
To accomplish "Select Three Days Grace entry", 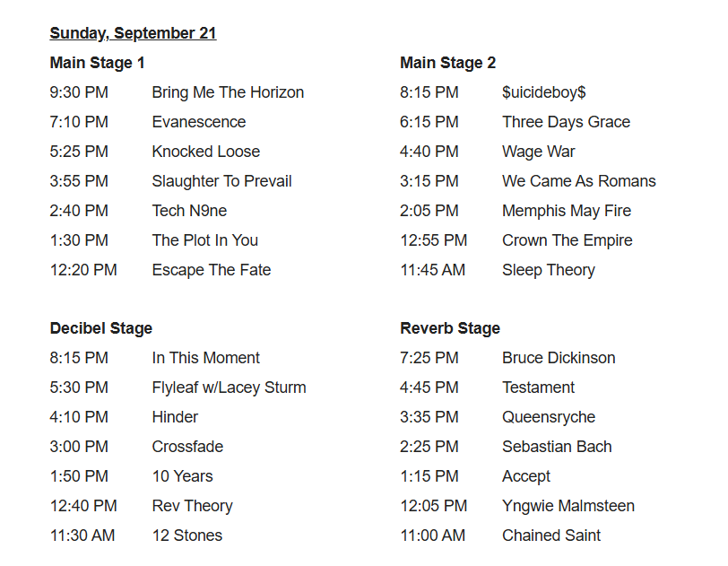I will (566, 122).
